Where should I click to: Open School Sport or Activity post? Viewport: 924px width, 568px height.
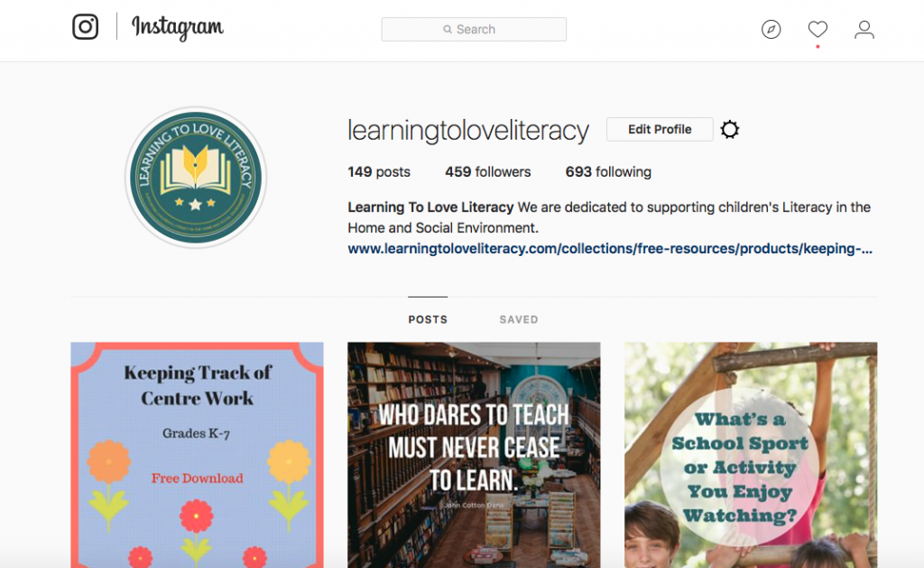tap(751, 455)
